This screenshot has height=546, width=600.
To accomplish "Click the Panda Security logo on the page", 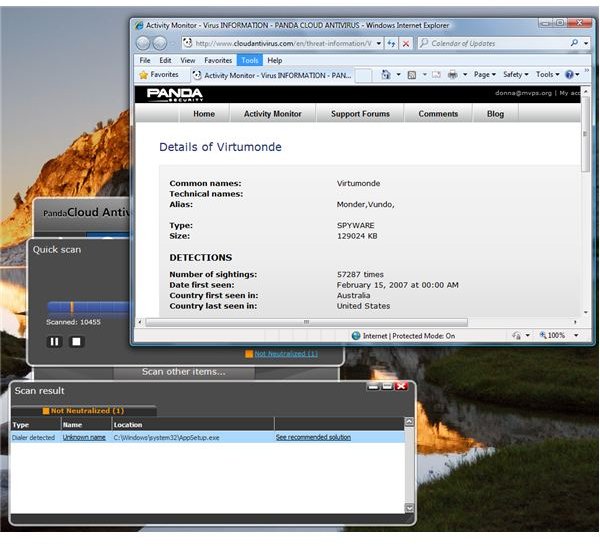I will [x=174, y=95].
